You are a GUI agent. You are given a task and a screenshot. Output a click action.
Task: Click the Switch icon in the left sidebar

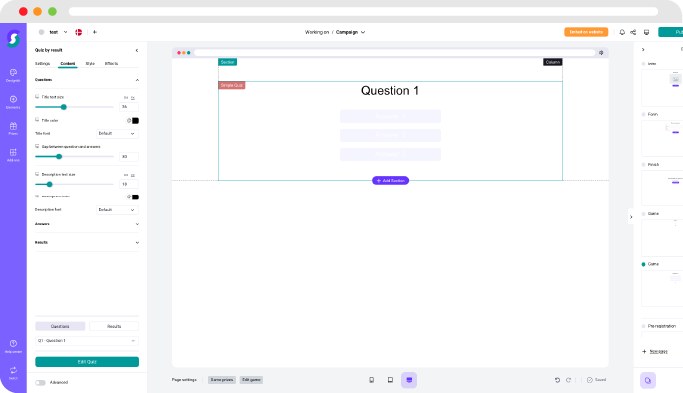(13, 373)
